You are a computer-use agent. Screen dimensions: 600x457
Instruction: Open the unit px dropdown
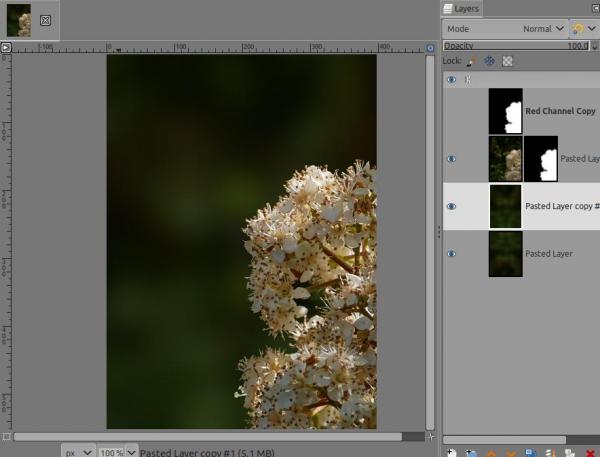(x=78, y=452)
